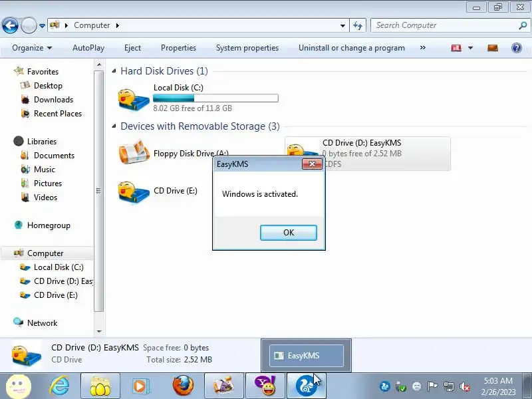Open Properties from the toolbar
Image resolution: width=532 pixels, height=399 pixels.
pyautogui.click(x=178, y=48)
